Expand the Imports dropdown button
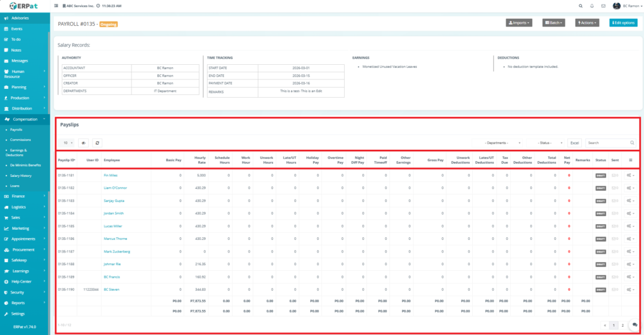This screenshot has height=335, width=644. pyautogui.click(x=519, y=23)
